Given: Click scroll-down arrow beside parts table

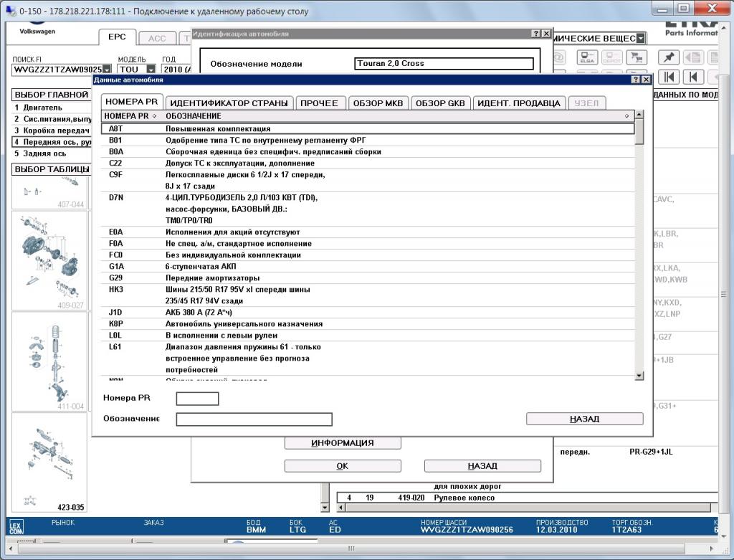Looking at the screenshot, I should coord(325,508).
